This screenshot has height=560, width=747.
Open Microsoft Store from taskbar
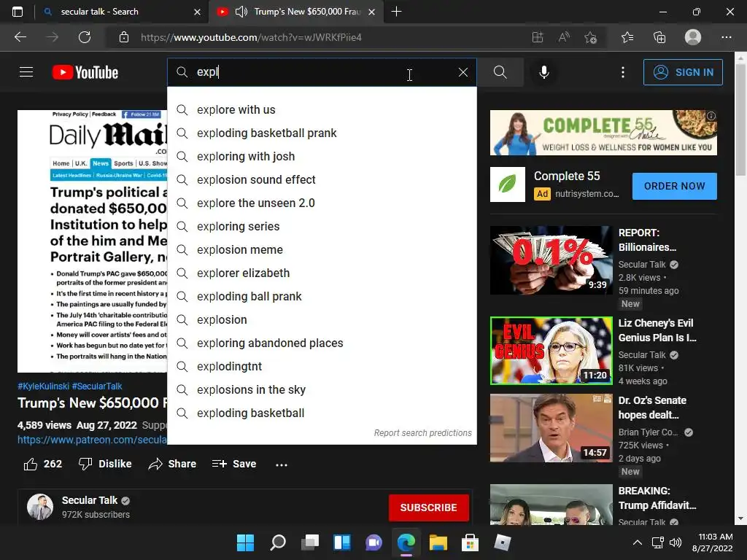[470, 542]
